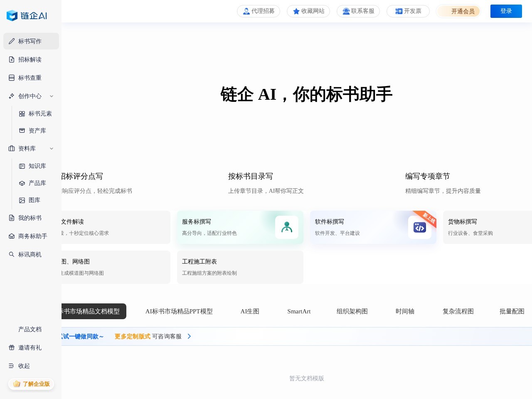Click the grid icon beside 标书元素

22,113
